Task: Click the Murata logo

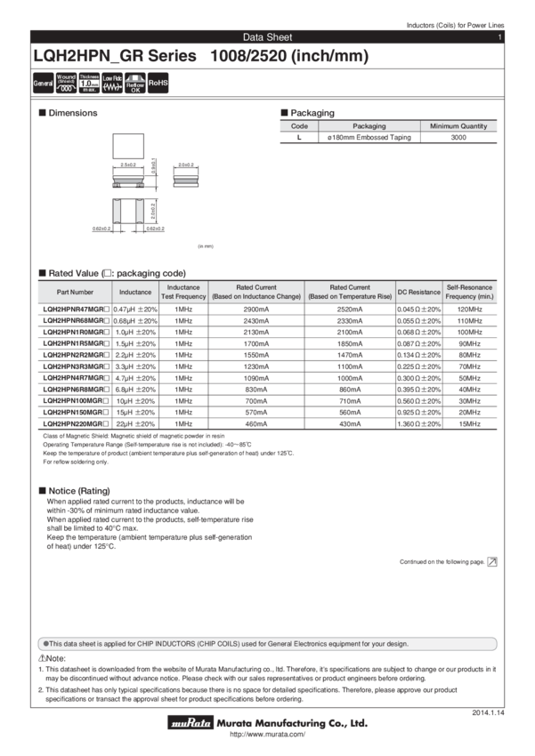Action: tap(190, 723)
